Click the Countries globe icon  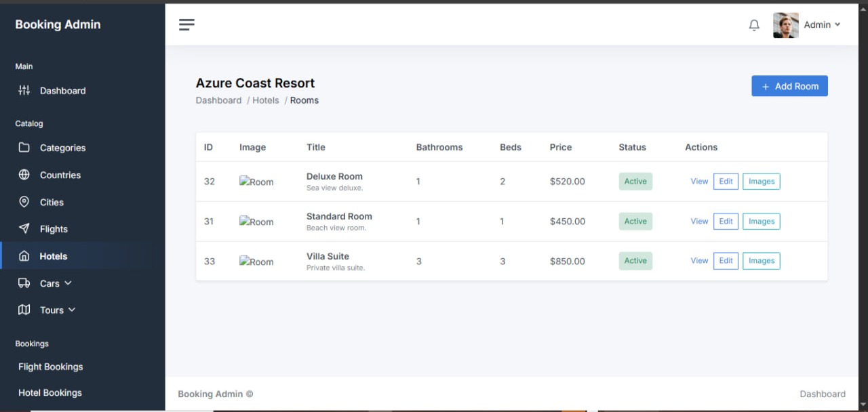click(x=24, y=175)
